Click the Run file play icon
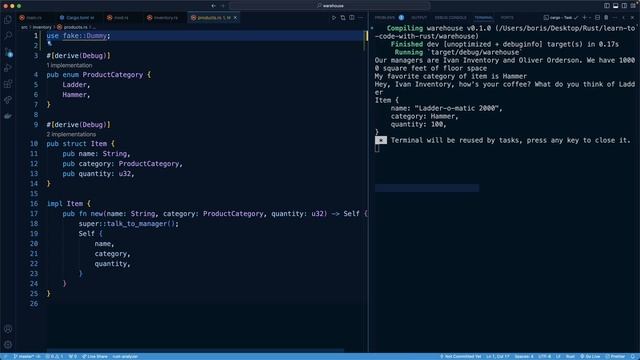The height and width of the screenshot is (360, 640). [x=334, y=18]
